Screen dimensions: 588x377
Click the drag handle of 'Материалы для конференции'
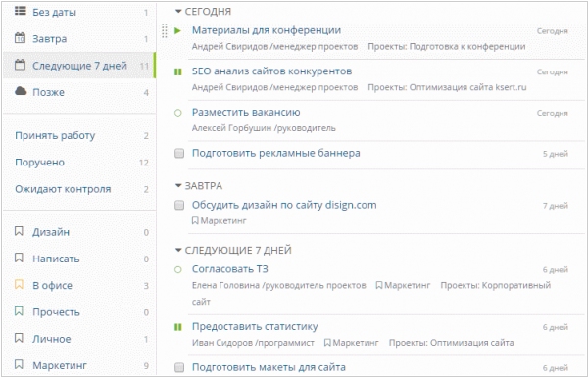(x=164, y=30)
